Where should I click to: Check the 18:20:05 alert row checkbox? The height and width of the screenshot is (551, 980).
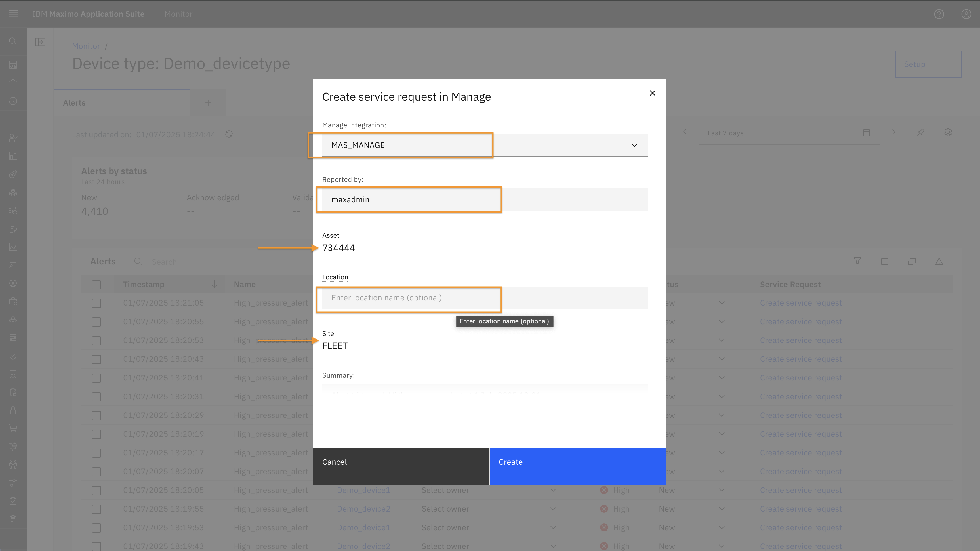click(96, 491)
